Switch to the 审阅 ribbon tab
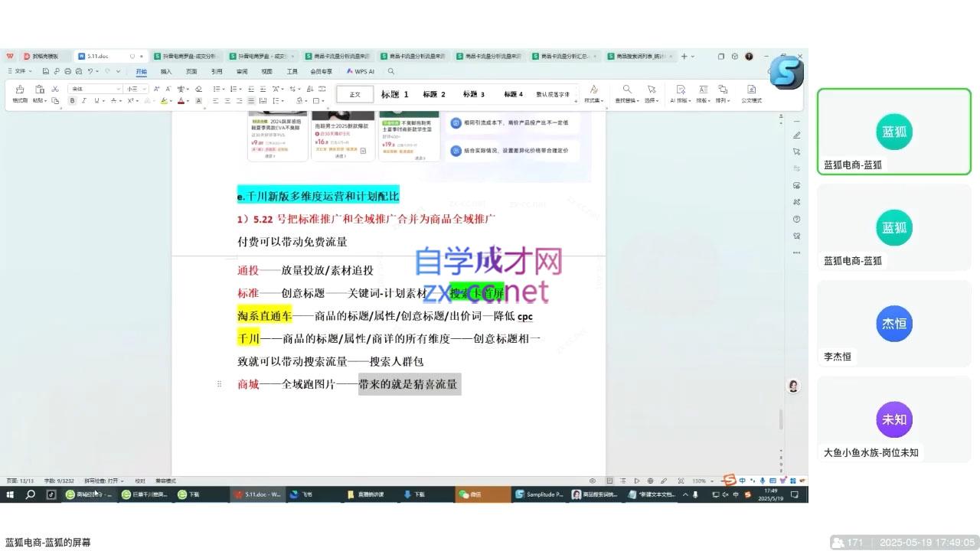 [242, 71]
